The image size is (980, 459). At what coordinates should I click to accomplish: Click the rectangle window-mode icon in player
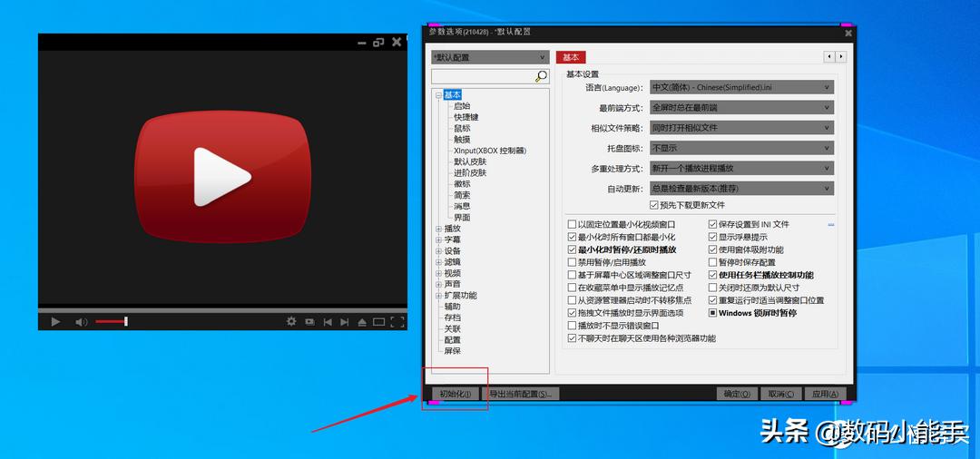tap(378, 322)
